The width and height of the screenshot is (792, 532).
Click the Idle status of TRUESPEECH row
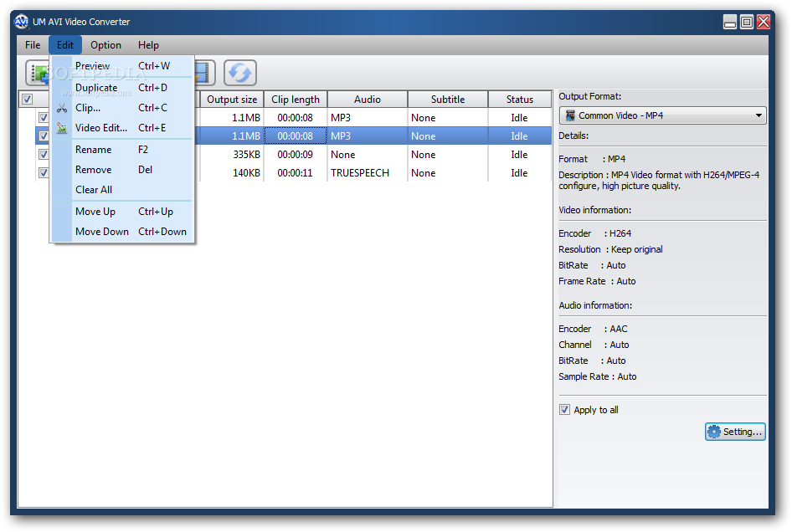coord(520,173)
